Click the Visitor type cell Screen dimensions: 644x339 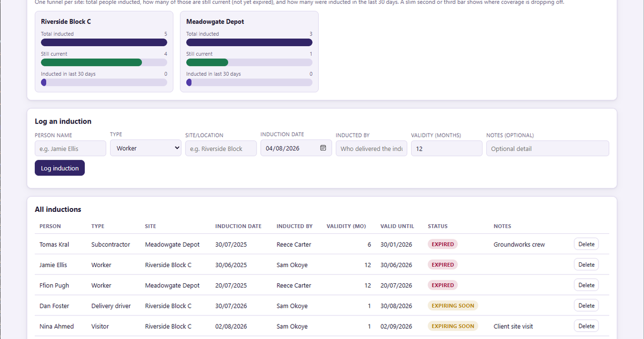click(100, 326)
